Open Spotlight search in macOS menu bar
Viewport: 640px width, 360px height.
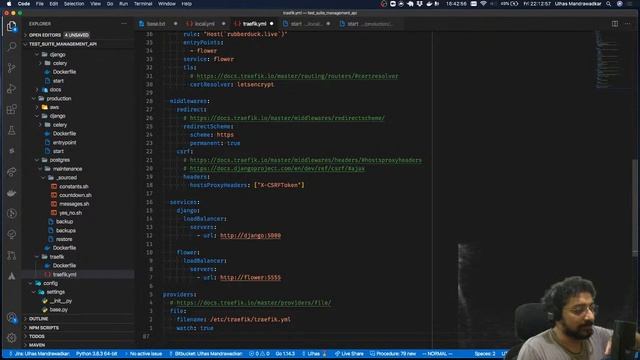tap(609, 4)
